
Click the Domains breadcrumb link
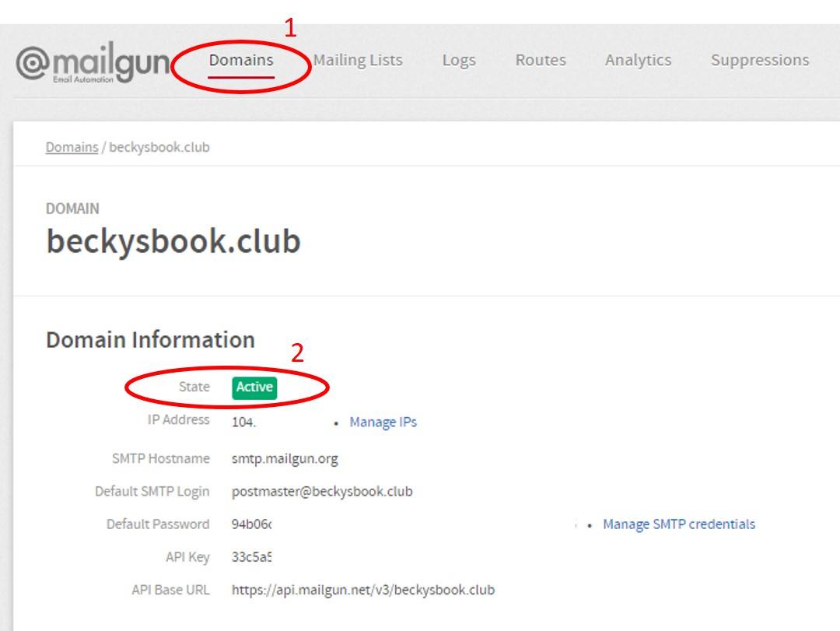[72, 147]
